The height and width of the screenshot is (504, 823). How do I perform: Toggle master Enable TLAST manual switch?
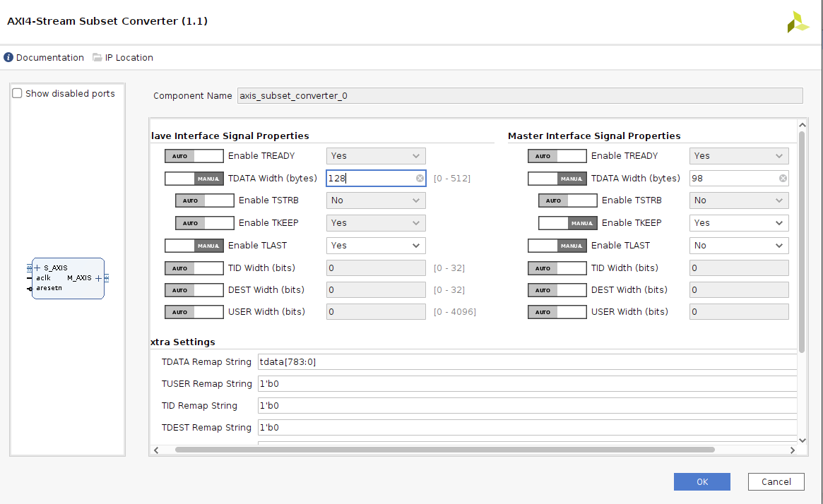point(557,246)
